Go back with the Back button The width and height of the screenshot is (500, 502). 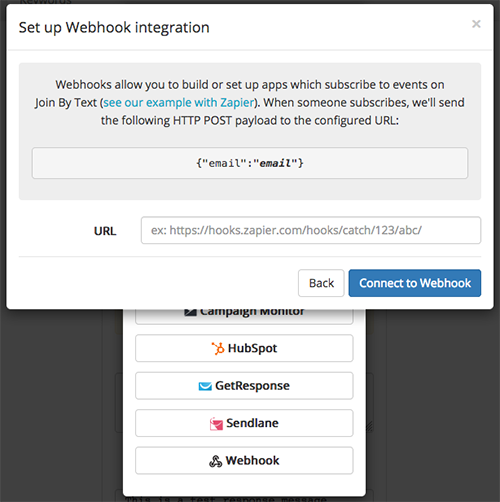(321, 283)
